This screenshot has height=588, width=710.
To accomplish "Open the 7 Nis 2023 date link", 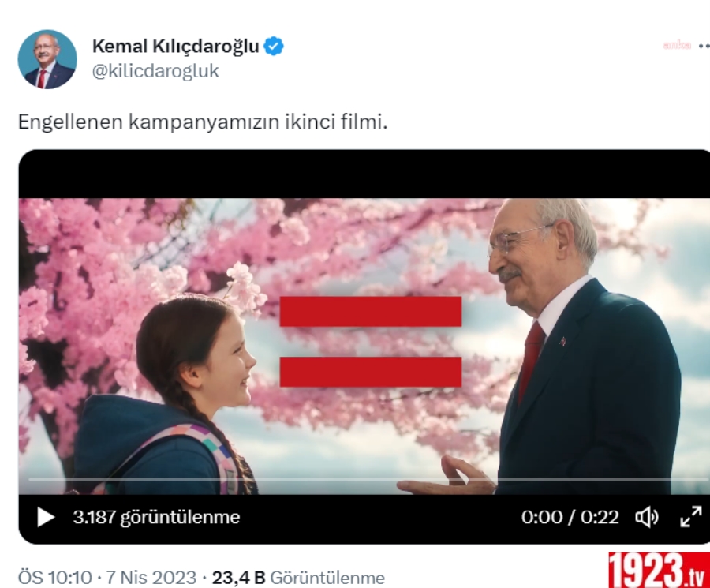I will 151,578.
